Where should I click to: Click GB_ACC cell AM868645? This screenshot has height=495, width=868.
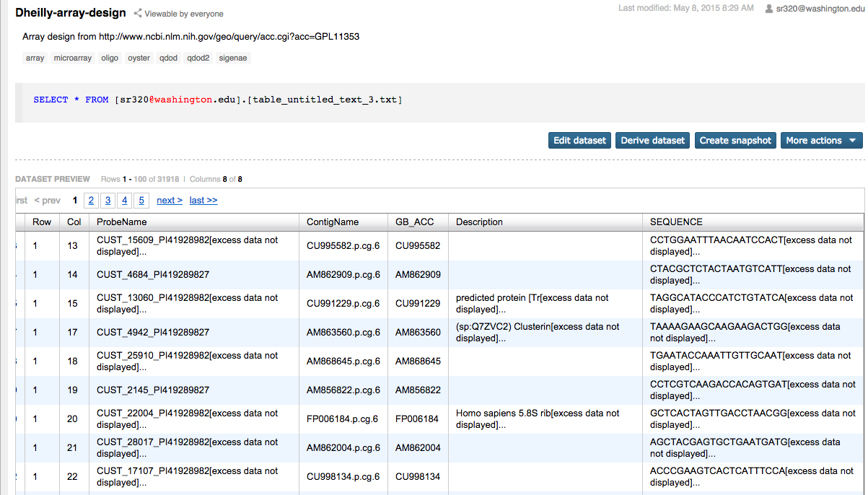tap(418, 362)
